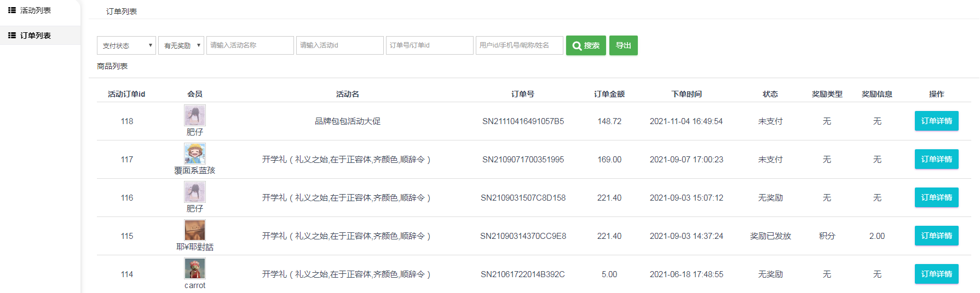Image resolution: width=980 pixels, height=293 pixels.
Task: View 订单详情 for order 118
Action: coord(936,121)
